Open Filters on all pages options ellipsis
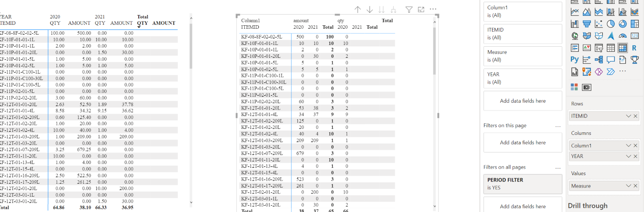This screenshot has width=644, height=212. pos(558,167)
